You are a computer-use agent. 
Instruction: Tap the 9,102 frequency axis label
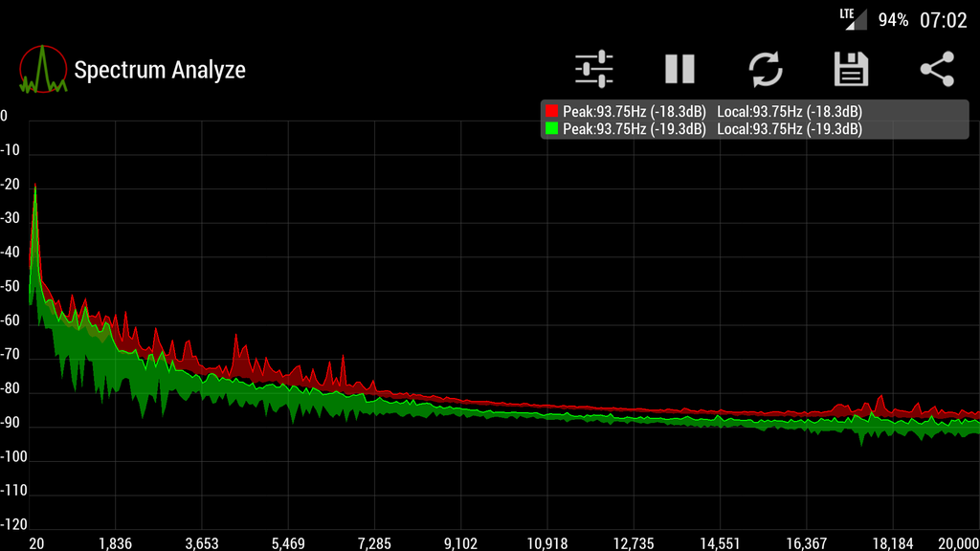[460, 543]
